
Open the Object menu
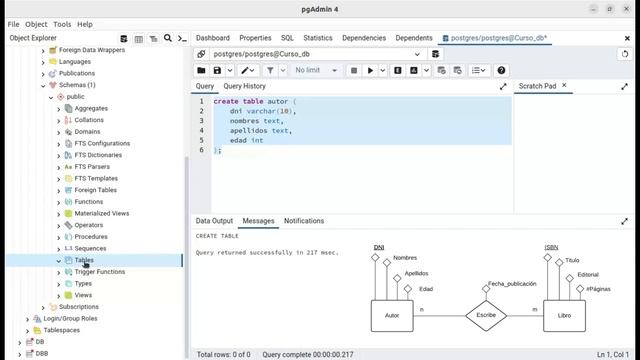pyautogui.click(x=36, y=24)
